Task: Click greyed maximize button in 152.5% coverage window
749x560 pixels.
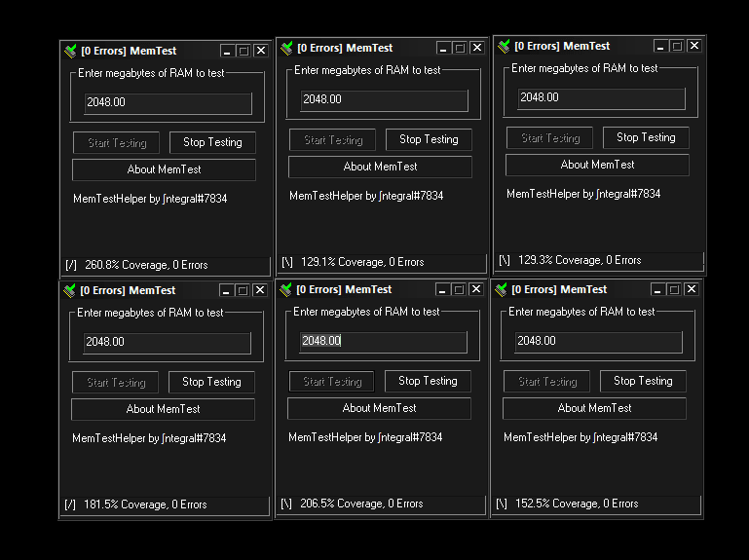Action: point(674,289)
